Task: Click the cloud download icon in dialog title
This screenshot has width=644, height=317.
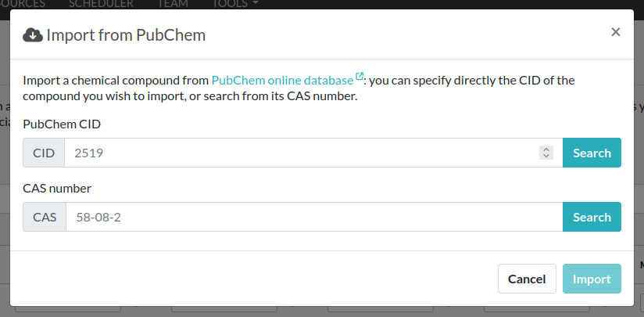Action: [x=33, y=34]
